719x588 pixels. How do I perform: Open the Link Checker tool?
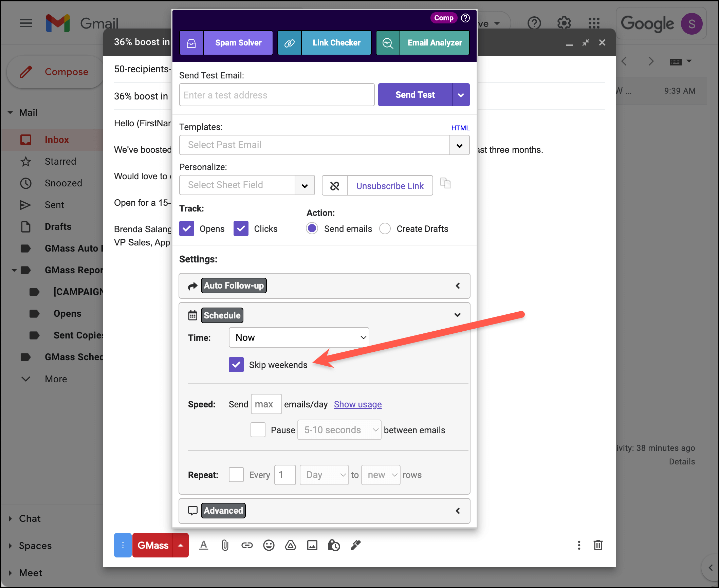coord(324,43)
